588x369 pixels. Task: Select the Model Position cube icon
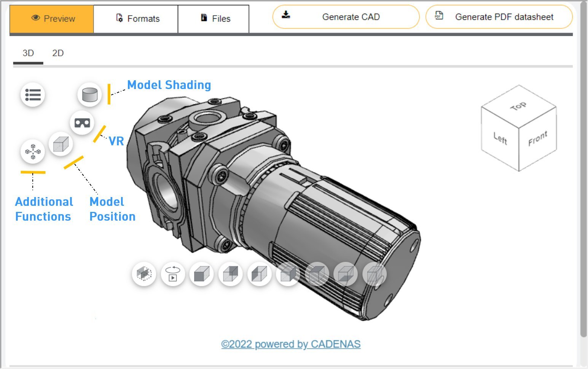point(60,144)
